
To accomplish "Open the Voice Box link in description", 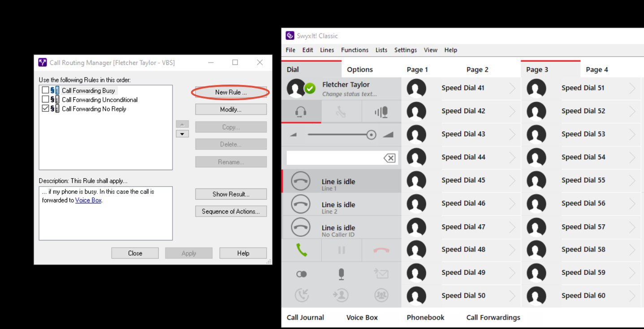I will click(88, 200).
